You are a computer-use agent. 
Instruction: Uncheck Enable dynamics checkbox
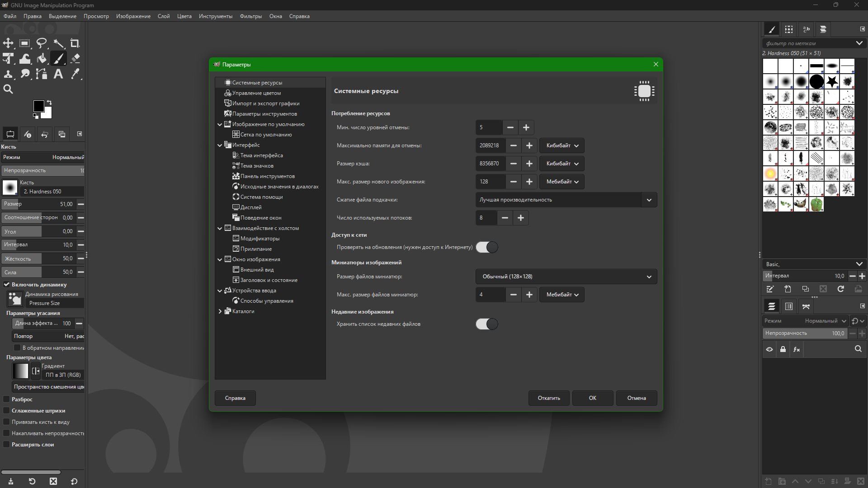coord(7,285)
